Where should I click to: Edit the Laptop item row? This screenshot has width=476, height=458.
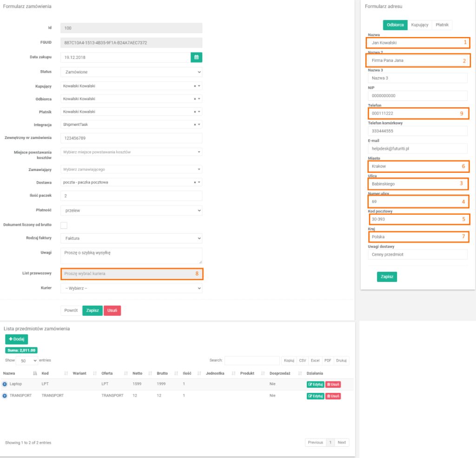click(315, 384)
